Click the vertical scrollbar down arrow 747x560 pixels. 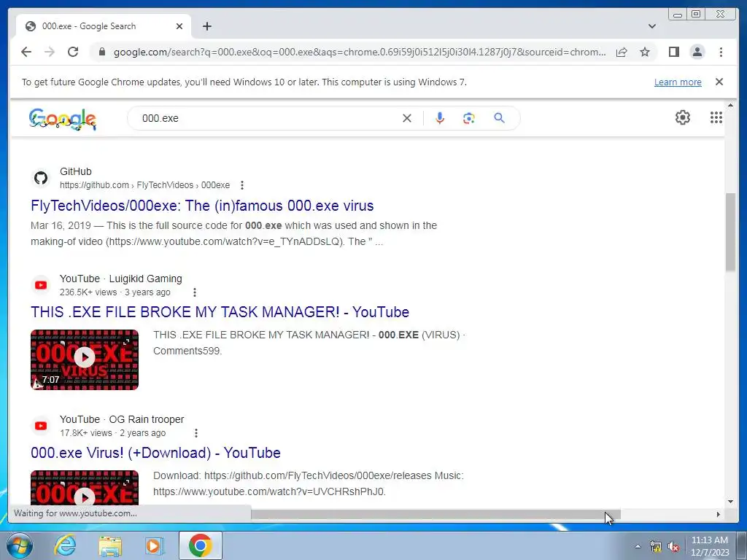point(731,502)
